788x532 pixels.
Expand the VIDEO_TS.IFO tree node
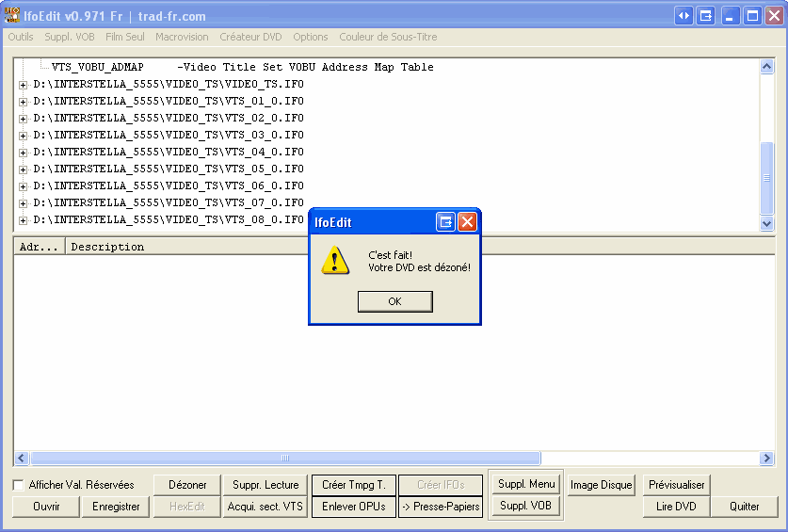click(24, 85)
